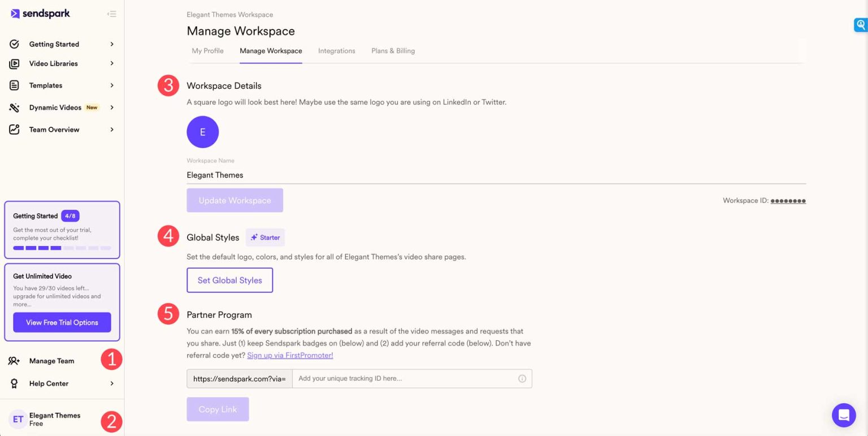Click the purple workspace avatar with letter E
This screenshot has height=436, width=868.
pos(202,131)
